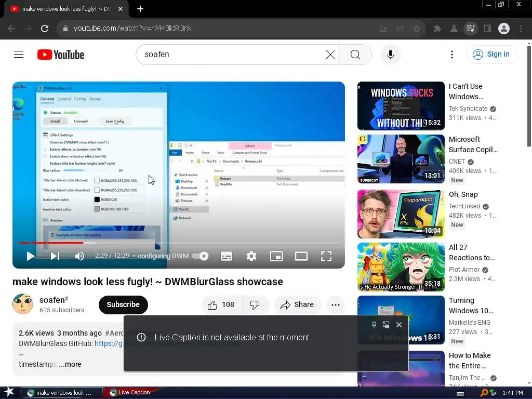The height and width of the screenshot is (399, 532).
Task: Click Plot Armor channel name
Action: pyautogui.click(x=464, y=270)
